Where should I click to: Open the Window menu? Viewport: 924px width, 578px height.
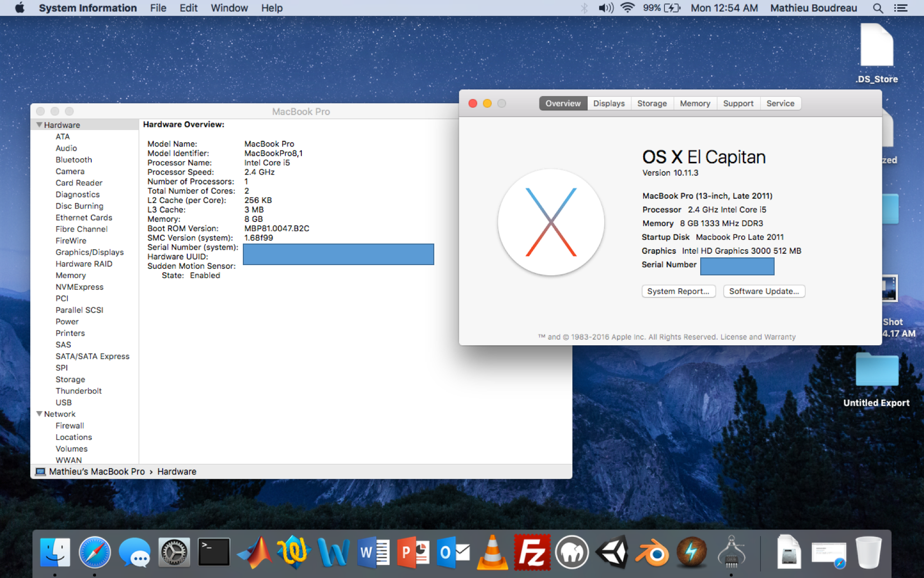point(229,8)
